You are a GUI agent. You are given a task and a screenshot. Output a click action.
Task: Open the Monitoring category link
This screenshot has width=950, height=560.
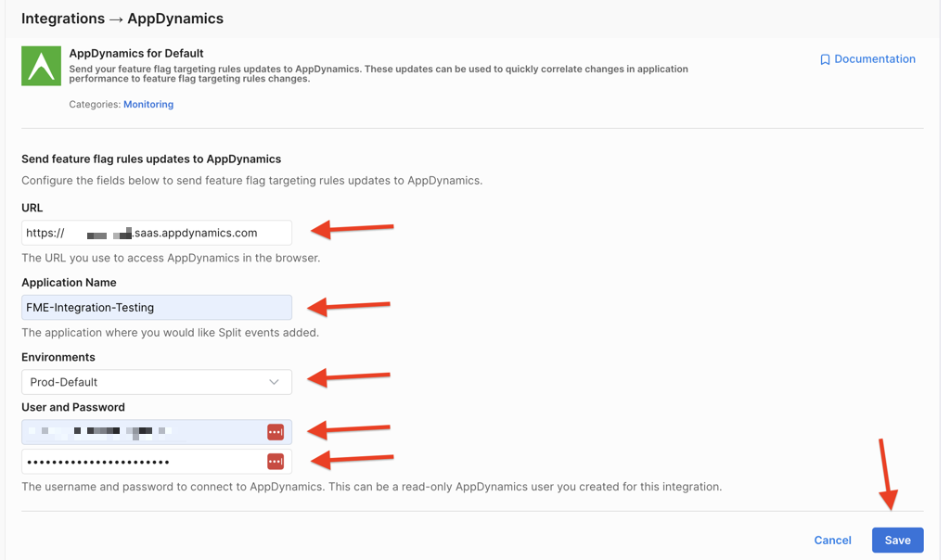click(x=148, y=105)
